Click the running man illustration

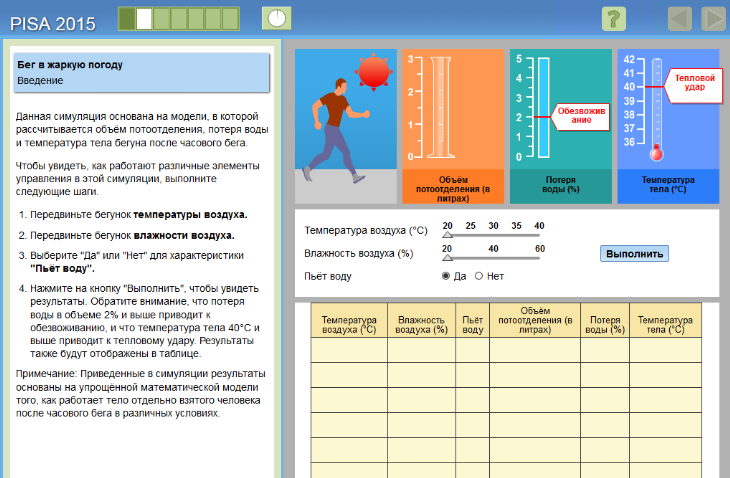coord(337,130)
